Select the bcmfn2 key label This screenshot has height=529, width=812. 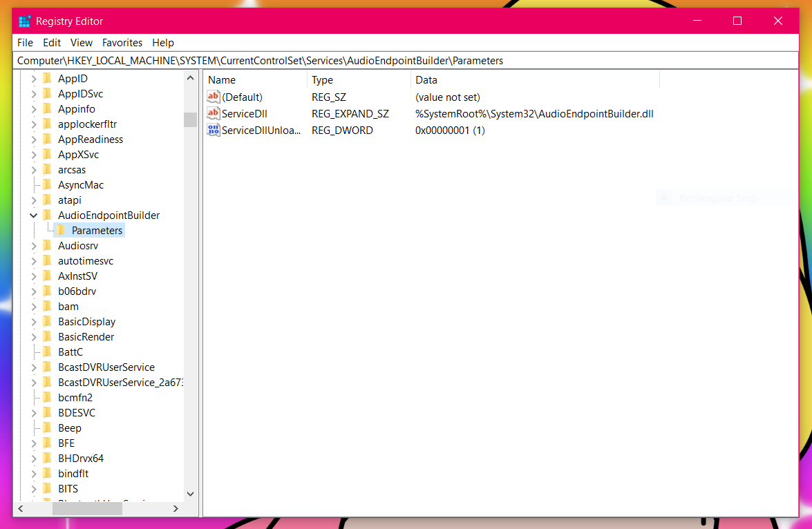75,398
